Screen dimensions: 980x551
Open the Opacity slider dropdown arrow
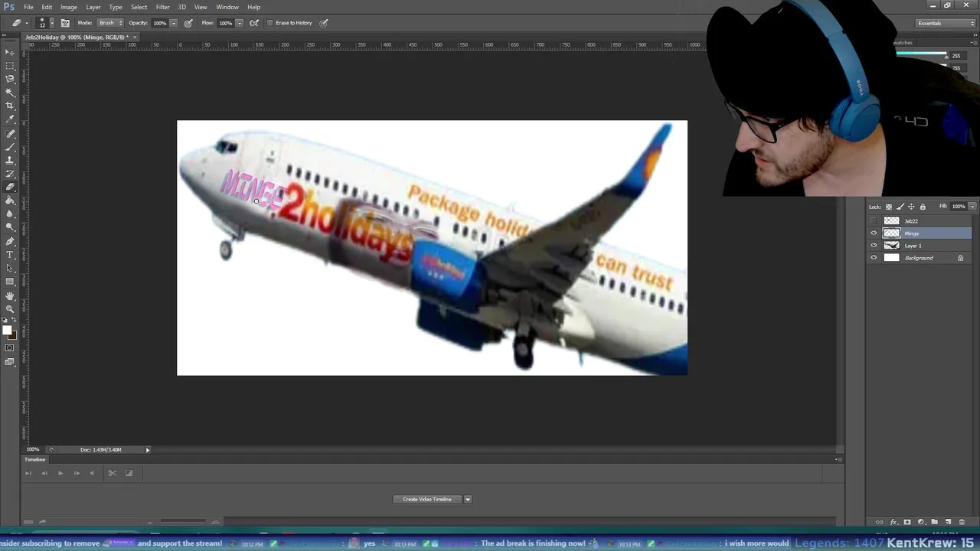[174, 23]
